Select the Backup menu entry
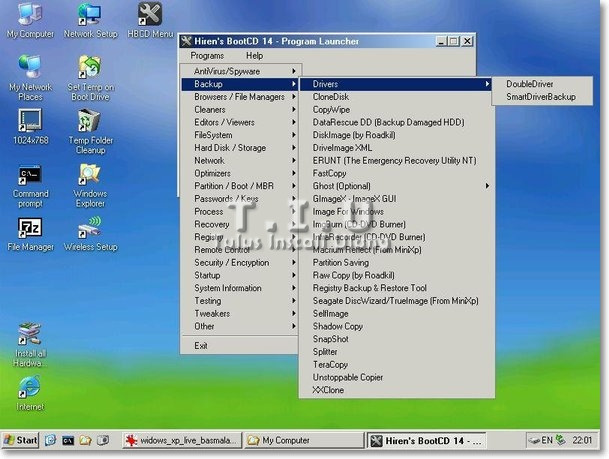 (x=240, y=84)
